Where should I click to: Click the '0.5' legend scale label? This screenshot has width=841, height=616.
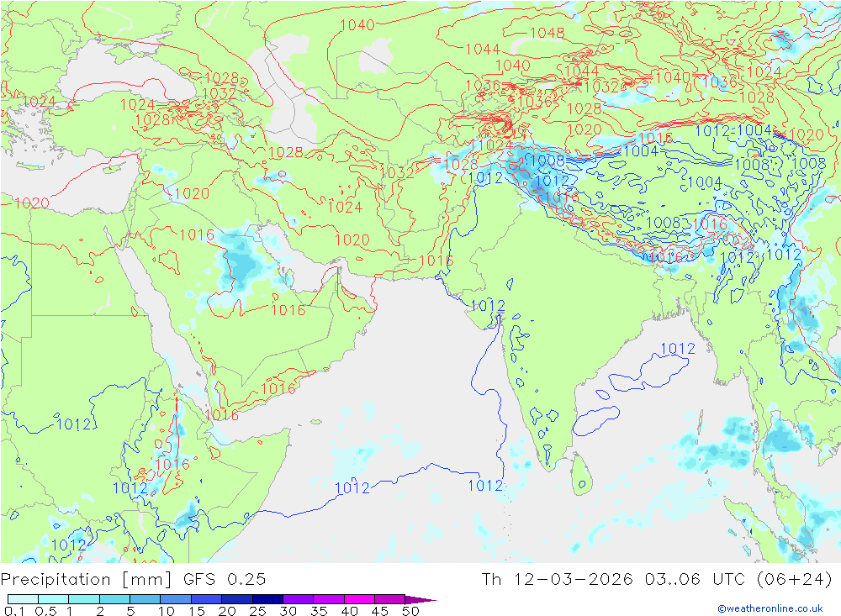[x=45, y=611]
